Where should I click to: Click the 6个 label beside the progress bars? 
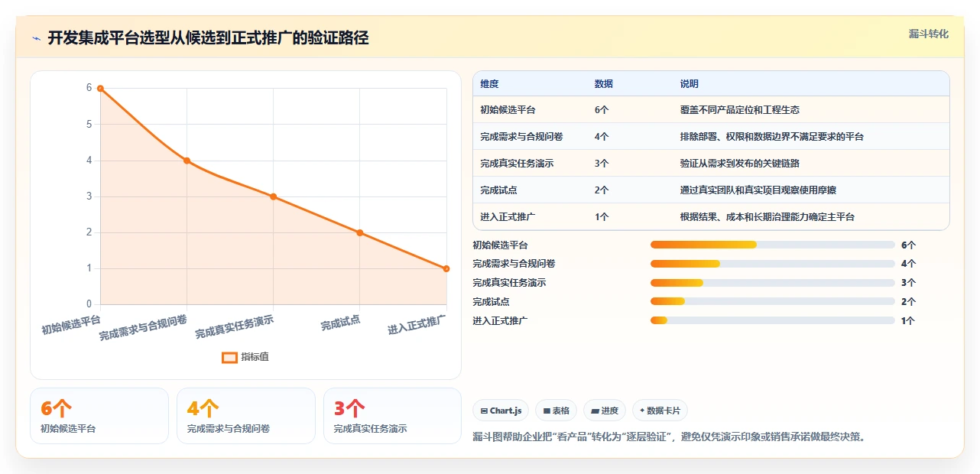(x=908, y=245)
